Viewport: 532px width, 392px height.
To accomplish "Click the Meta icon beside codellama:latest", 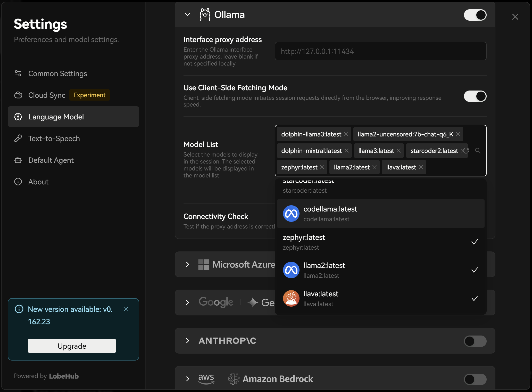I will (291, 214).
